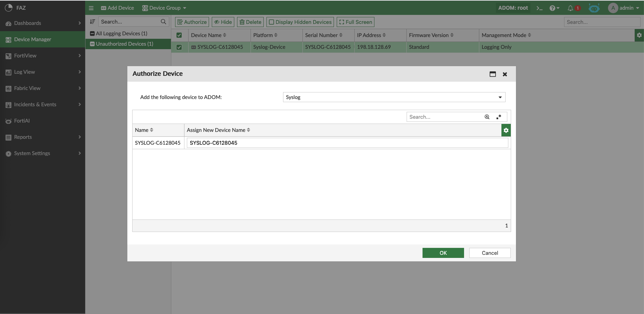
Task: Click the Assign New Device Name field
Action: 347,143
